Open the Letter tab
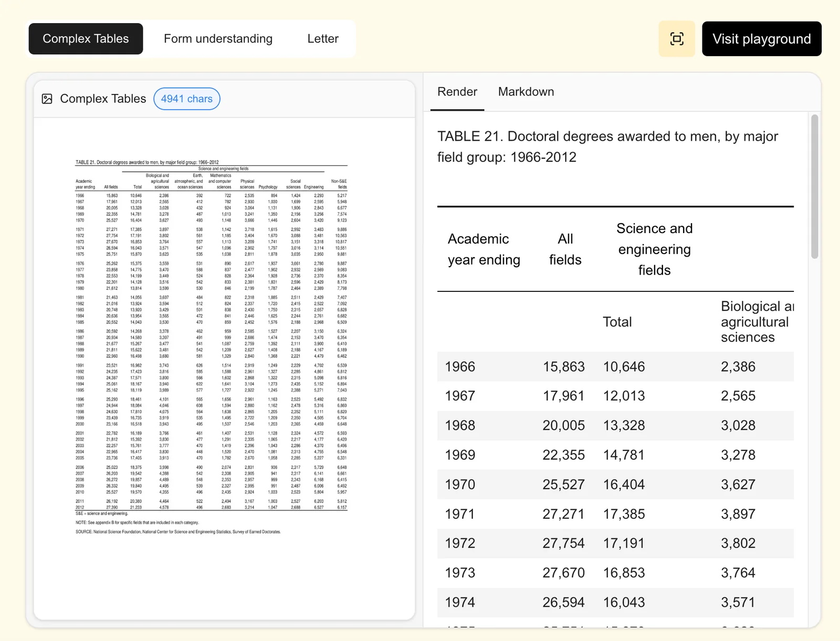 coord(323,39)
